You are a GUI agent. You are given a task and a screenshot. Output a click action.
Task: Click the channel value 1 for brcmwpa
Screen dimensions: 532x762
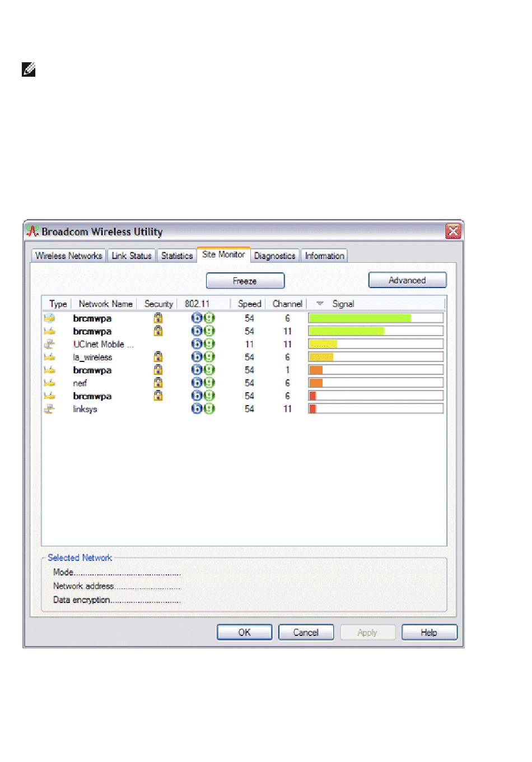pyautogui.click(x=287, y=370)
